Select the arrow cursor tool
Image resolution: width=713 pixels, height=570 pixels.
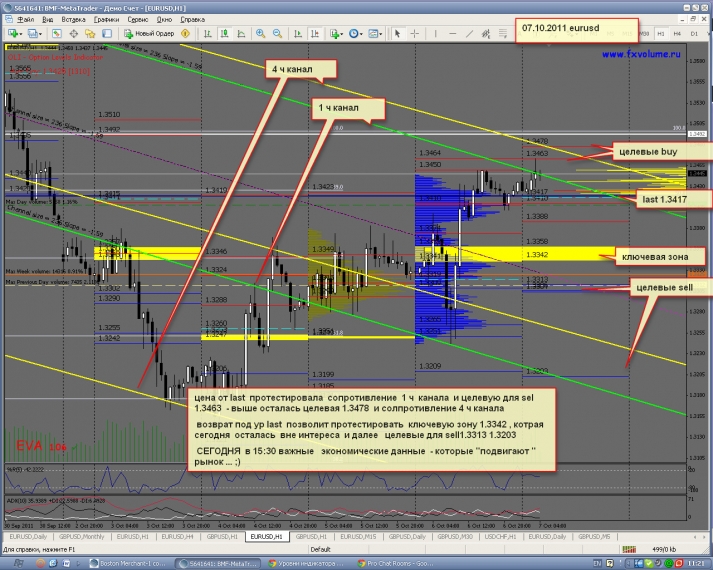(397, 34)
